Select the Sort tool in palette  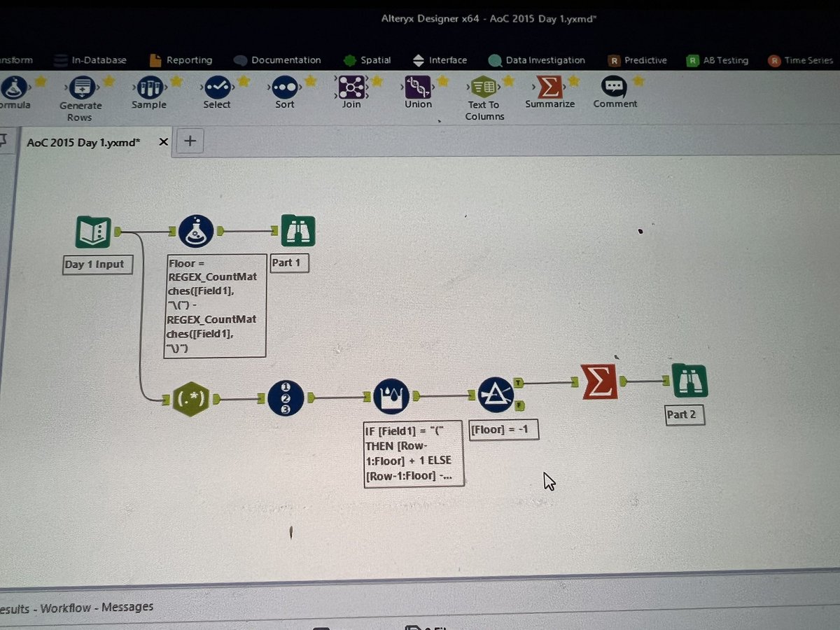point(285,93)
